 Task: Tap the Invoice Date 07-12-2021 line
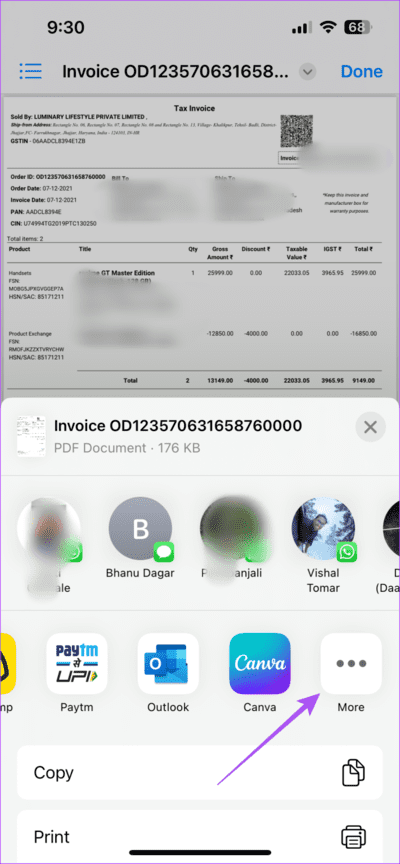click(x=43, y=200)
